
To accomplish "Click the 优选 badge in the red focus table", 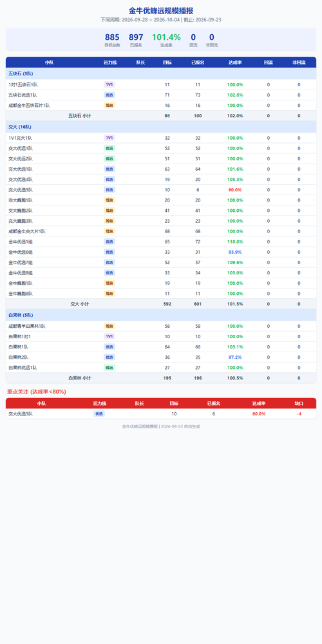I will pos(99,413).
